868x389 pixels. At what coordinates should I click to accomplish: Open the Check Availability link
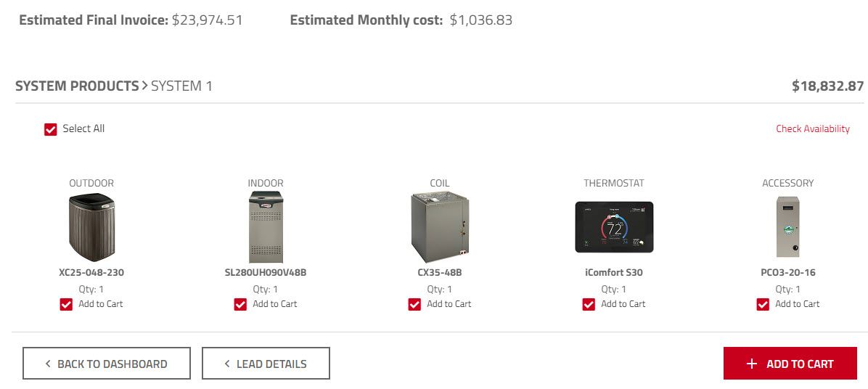click(813, 129)
